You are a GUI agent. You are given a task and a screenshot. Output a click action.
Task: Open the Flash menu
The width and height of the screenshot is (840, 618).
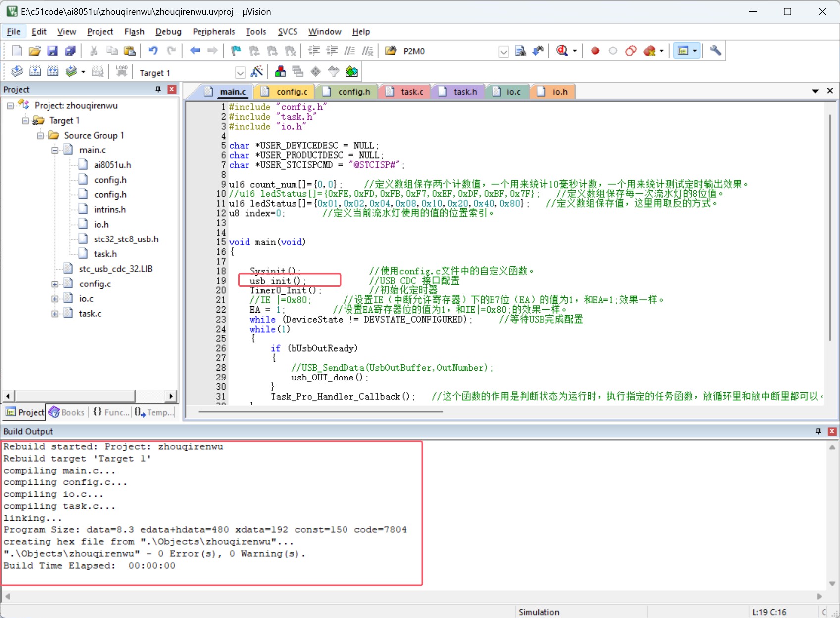click(x=134, y=32)
